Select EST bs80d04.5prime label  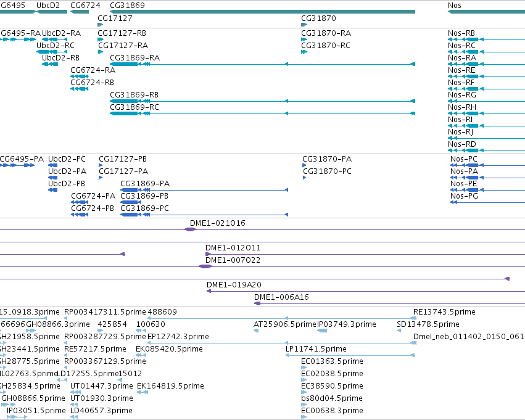[332, 398]
